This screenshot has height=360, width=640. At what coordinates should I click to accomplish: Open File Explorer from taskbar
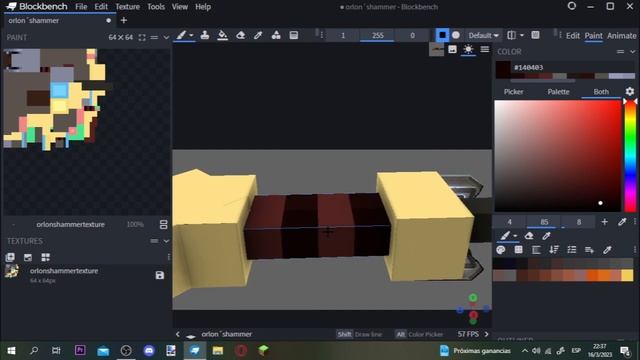click(x=218, y=351)
